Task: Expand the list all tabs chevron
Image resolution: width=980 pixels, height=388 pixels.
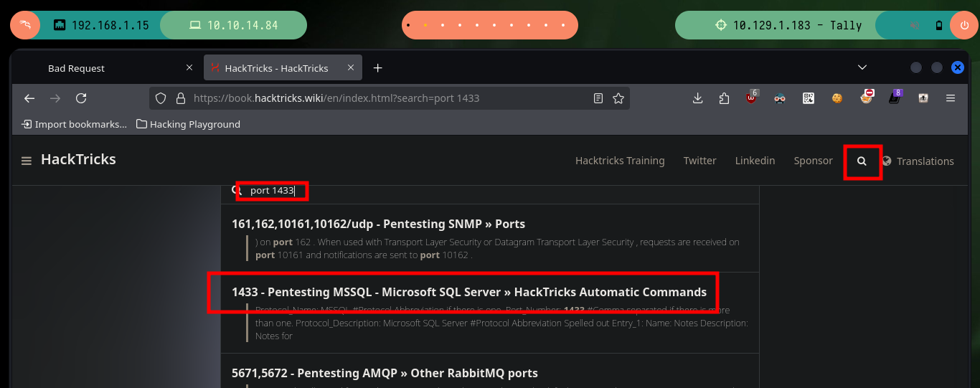Action: (862, 67)
